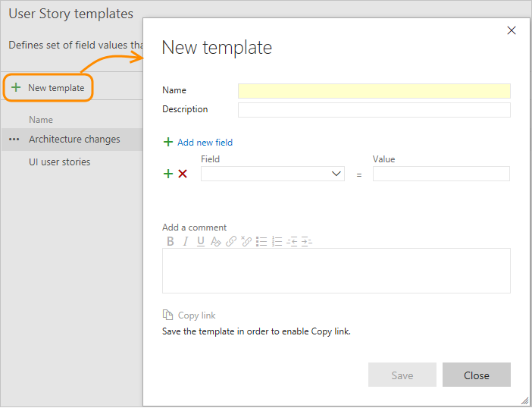532x408 pixels.
Task: Remove the field row with red X
Action: click(x=183, y=174)
